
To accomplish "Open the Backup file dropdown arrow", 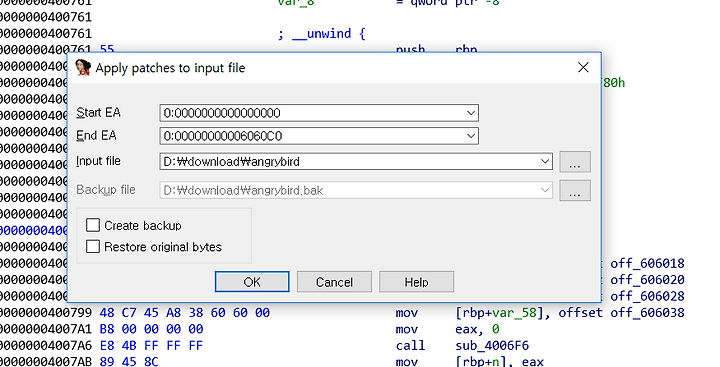I will coord(545,190).
